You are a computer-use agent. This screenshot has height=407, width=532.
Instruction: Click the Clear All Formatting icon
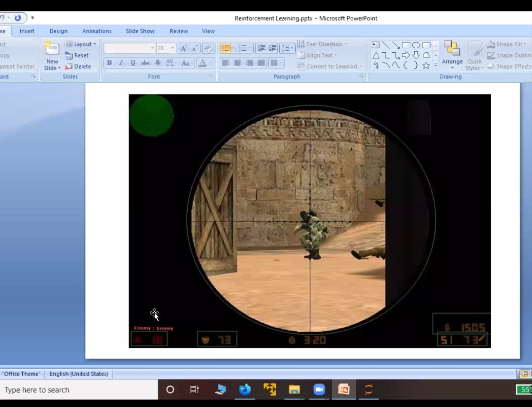tap(208, 48)
